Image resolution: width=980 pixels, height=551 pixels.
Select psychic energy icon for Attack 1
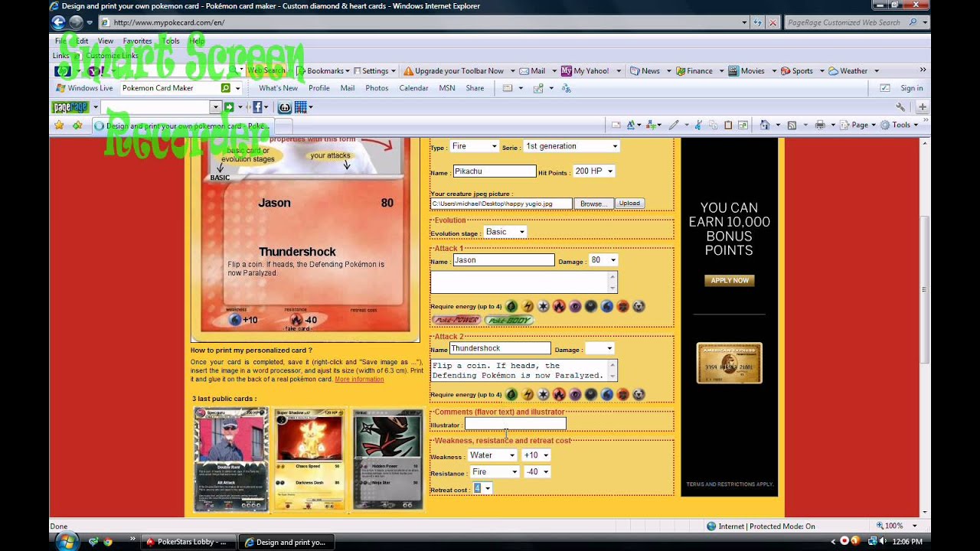(x=575, y=306)
